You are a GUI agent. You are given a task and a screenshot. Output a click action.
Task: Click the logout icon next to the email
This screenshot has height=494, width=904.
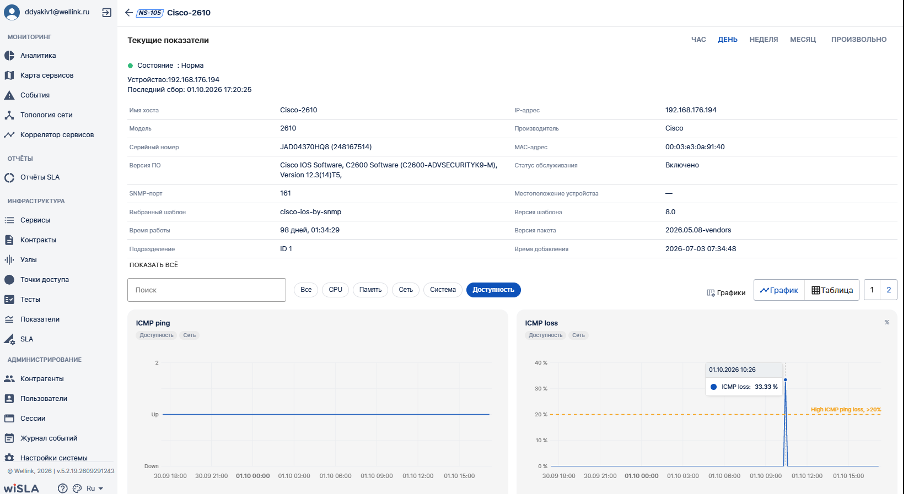tap(106, 12)
